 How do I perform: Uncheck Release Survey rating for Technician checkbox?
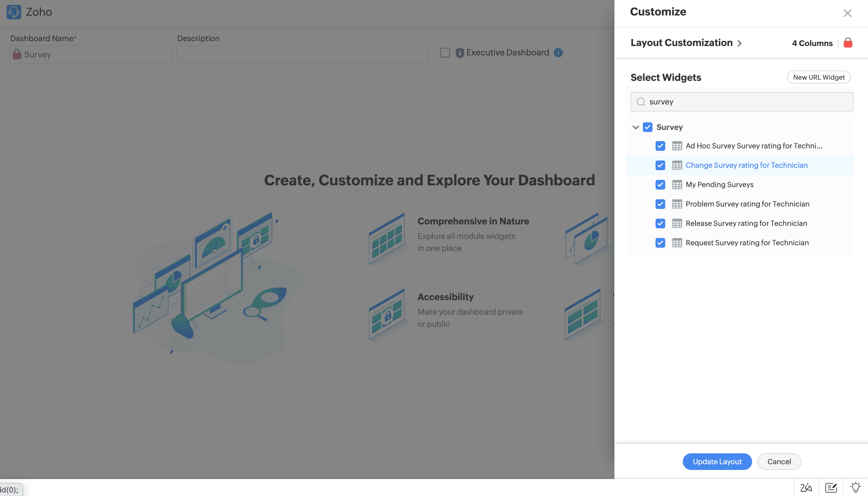pyautogui.click(x=660, y=223)
